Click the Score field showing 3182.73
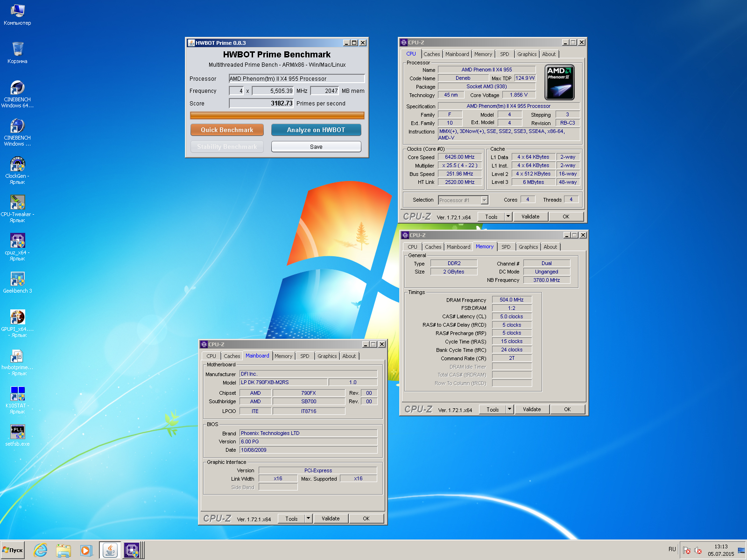 point(261,103)
